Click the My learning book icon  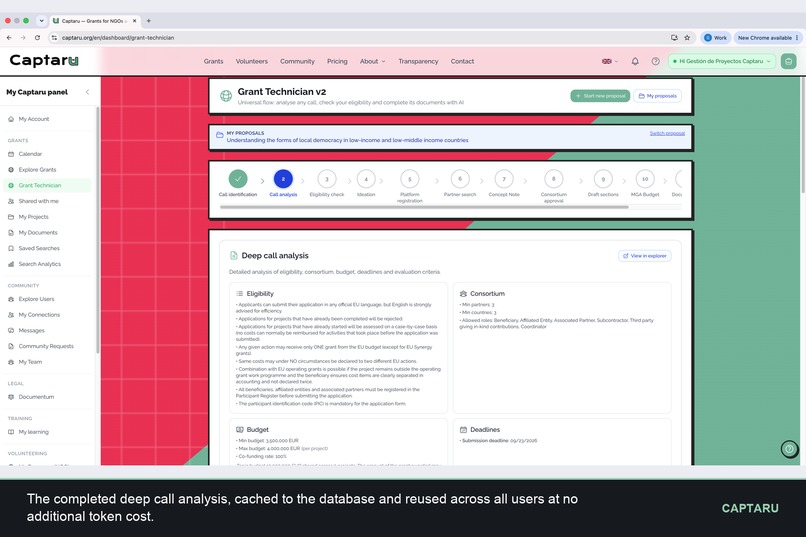[x=11, y=432]
